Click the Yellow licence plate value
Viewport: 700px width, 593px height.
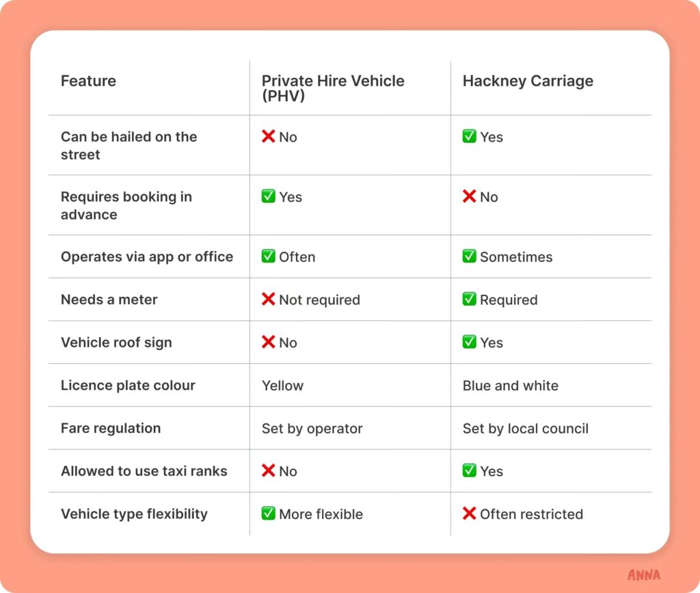(x=282, y=386)
